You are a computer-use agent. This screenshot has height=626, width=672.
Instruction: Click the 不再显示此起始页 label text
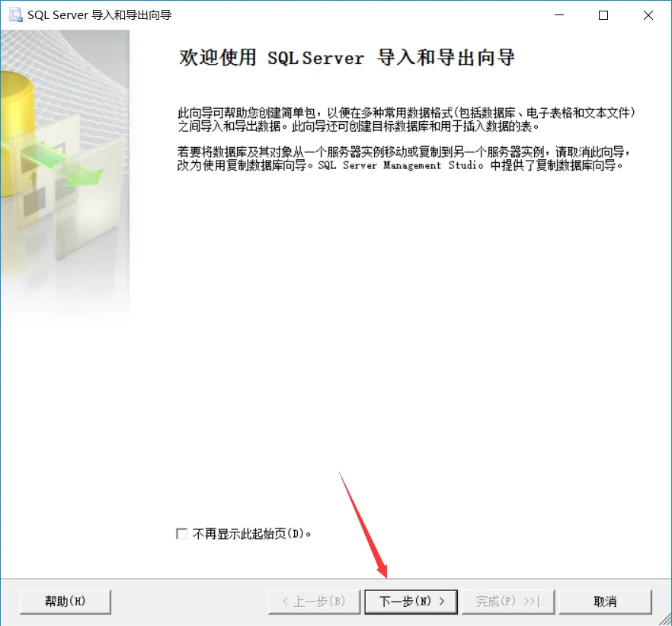point(239,534)
